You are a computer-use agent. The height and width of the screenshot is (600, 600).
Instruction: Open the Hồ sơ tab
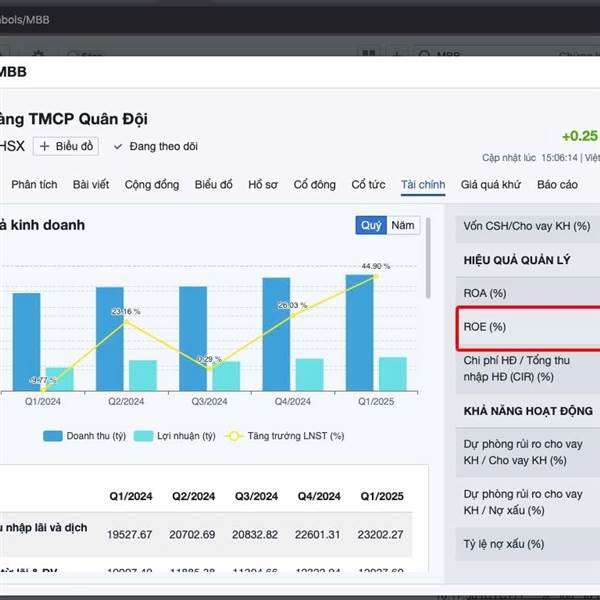click(x=262, y=184)
